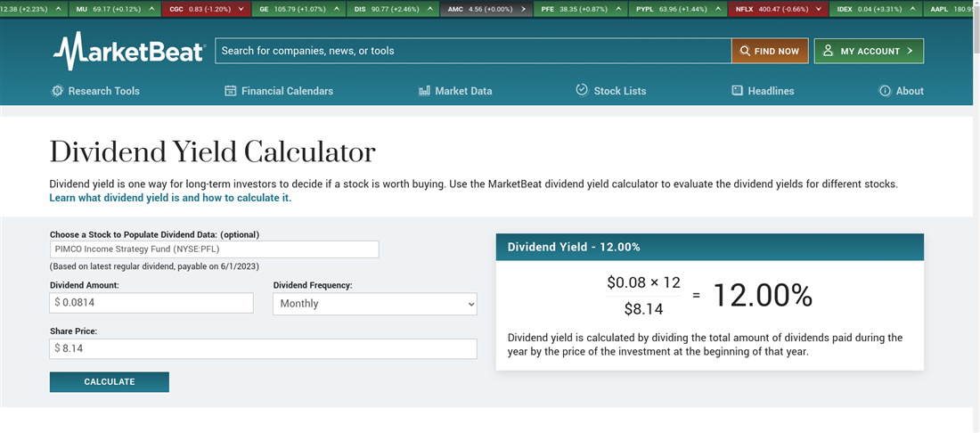Image resolution: width=980 pixels, height=433 pixels.
Task: Click the Research Tools gear icon
Action: pyautogui.click(x=58, y=91)
